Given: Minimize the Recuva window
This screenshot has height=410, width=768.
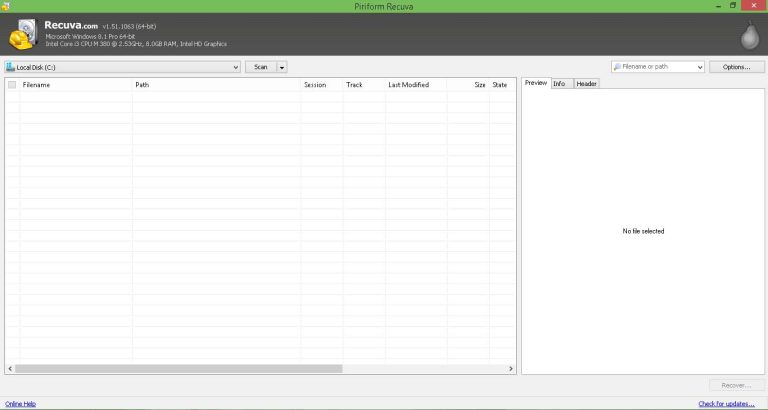Looking at the screenshot, I should pyautogui.click(x=717, y=6).
